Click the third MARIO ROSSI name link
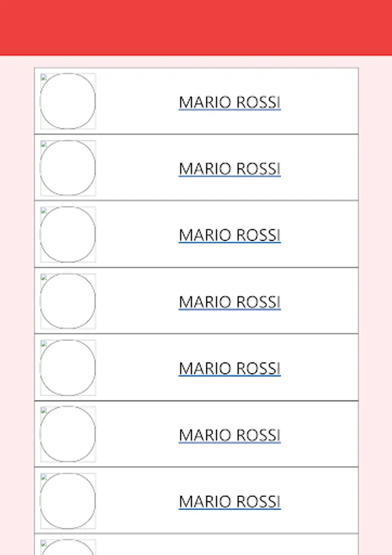This screenshot has width=392, height=555. pyautogui.click(x=229, y=235)
